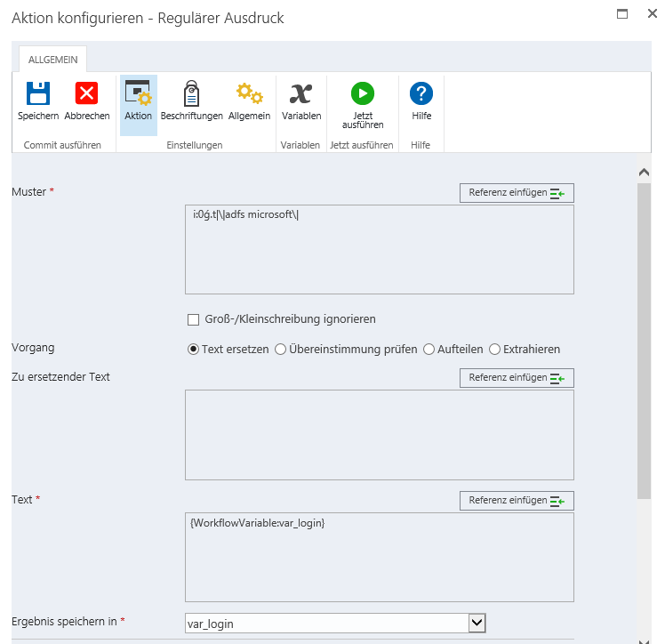Viewport: 665px width, 644px height.
Task: Click the Abbrechen cancel icon
Action: (86, 93)
